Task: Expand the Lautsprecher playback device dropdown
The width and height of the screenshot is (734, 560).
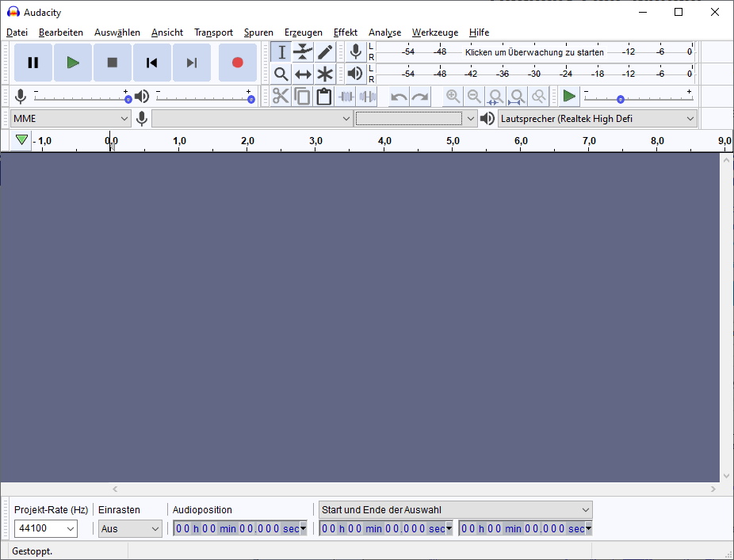Action: coord(598,119)
